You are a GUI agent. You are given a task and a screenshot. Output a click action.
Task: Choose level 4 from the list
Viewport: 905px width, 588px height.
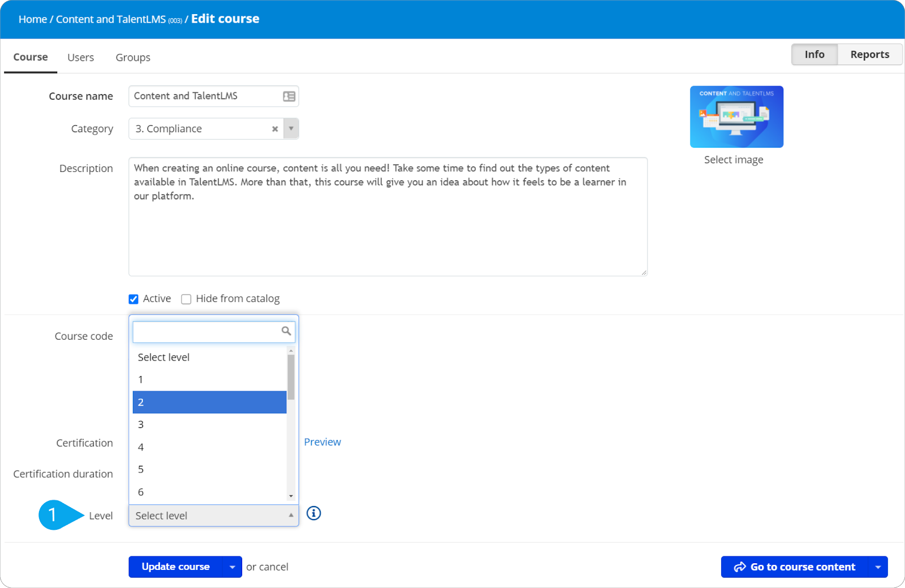click(x=209, y=447)
